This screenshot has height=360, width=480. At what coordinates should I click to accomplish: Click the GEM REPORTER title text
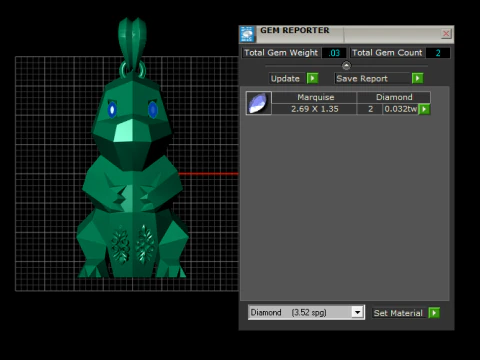[x=295, y=30]
